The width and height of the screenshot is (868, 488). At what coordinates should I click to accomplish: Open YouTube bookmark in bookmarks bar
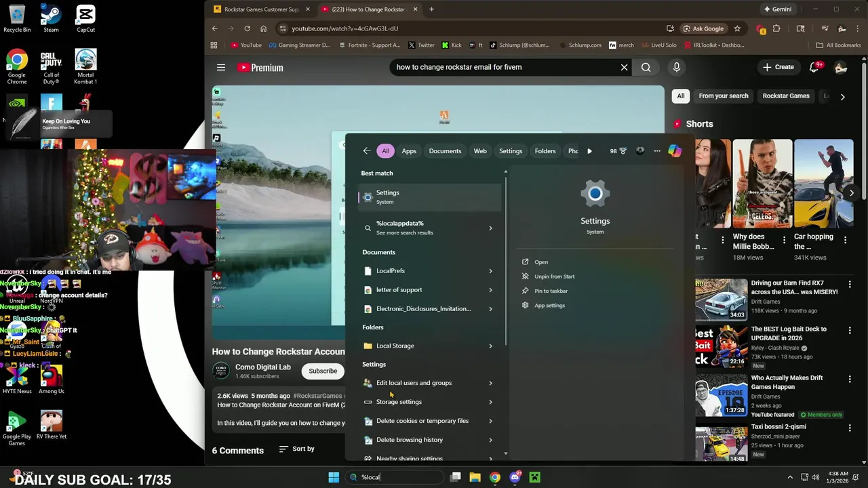tap(246, 45)
